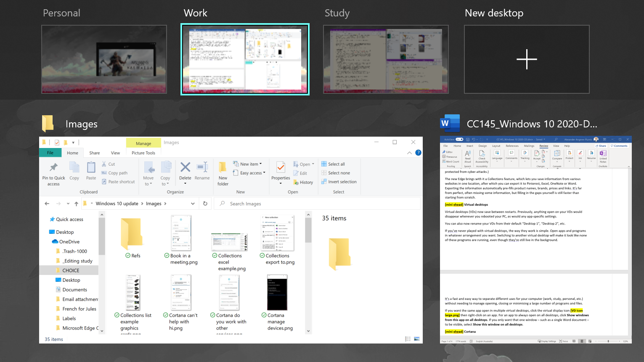Screen dimensions: 644x362
Task: Click the Delete X icon in ribbon
Action: pyautogui.click(x=185, y=167)
